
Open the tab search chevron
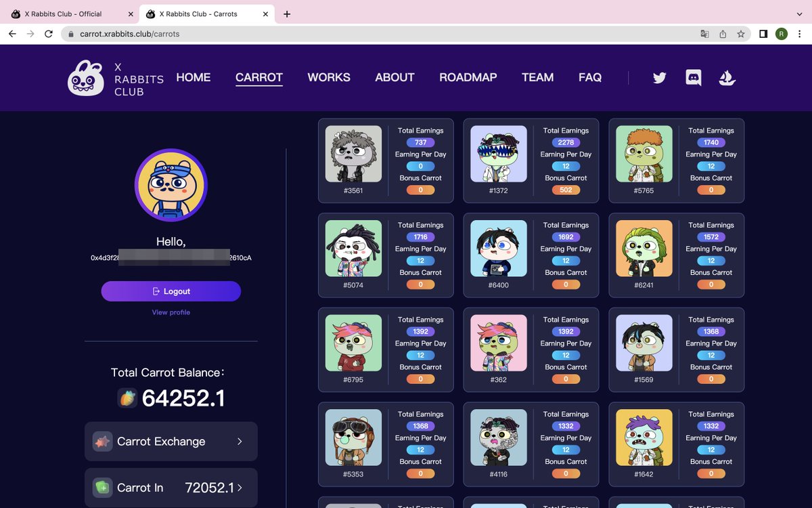tap(799, 14)
